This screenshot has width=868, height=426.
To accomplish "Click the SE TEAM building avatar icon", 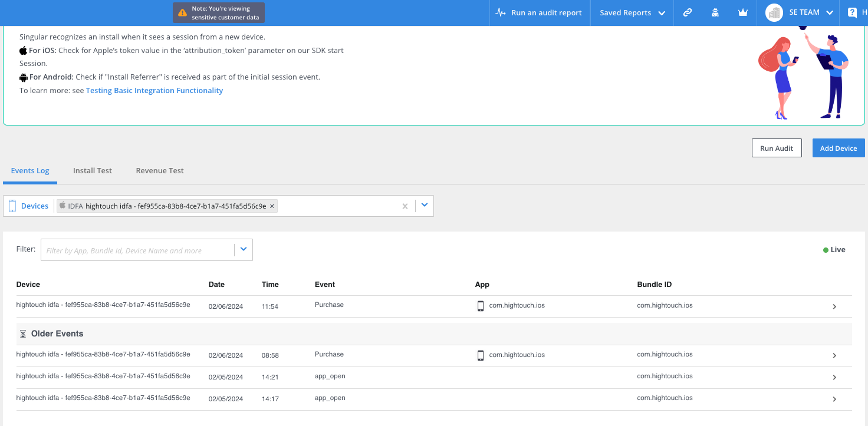I will [774, 12].
